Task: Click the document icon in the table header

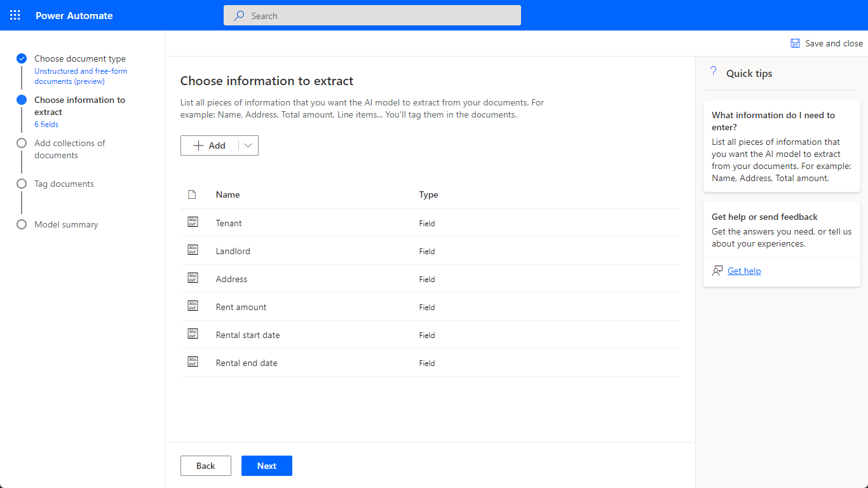Action: click(x=193, y=194)
